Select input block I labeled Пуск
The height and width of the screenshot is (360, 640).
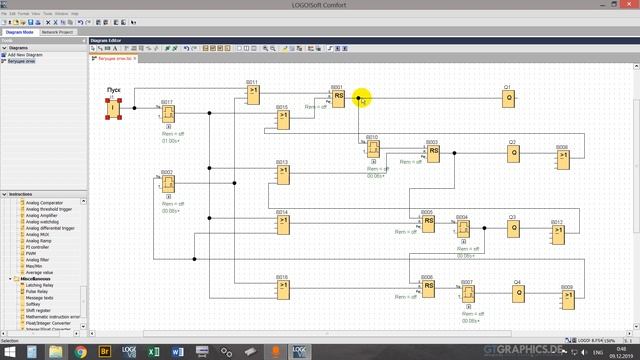[x=113, y=109]
